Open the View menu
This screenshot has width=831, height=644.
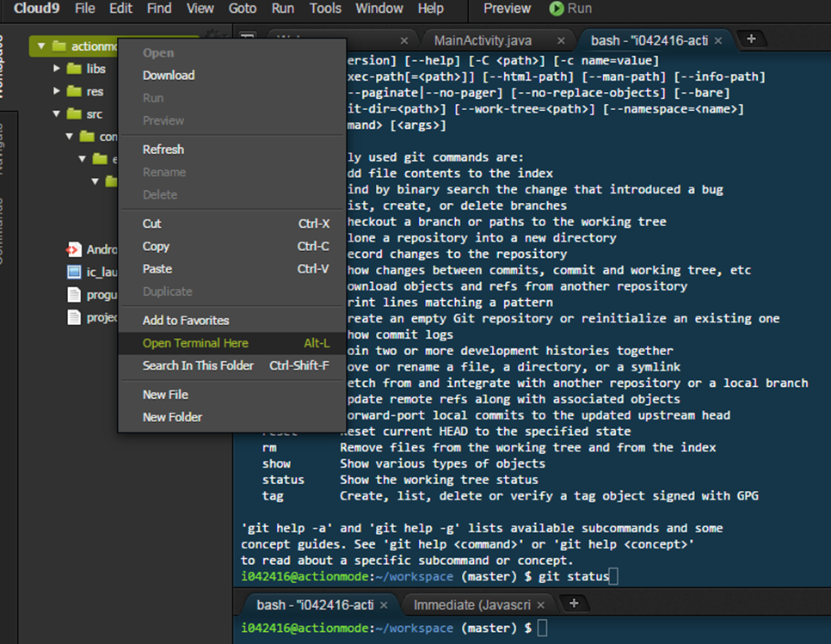tap(200, 9)
